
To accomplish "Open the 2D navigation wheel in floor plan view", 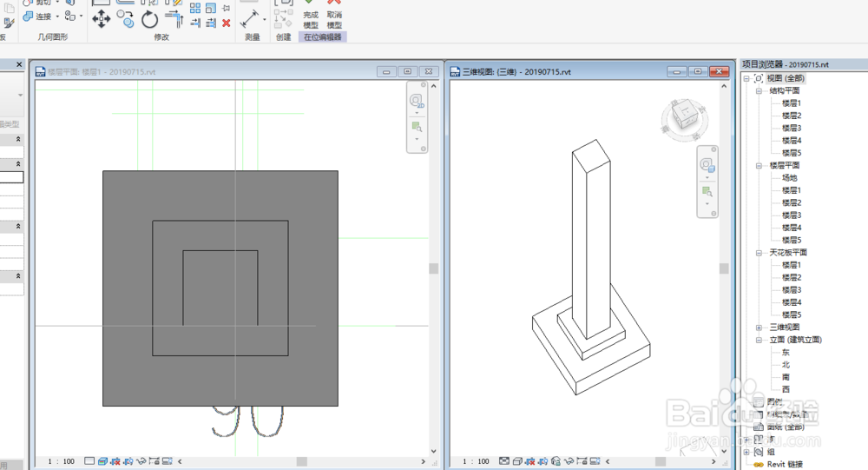I will coord(417,101).
